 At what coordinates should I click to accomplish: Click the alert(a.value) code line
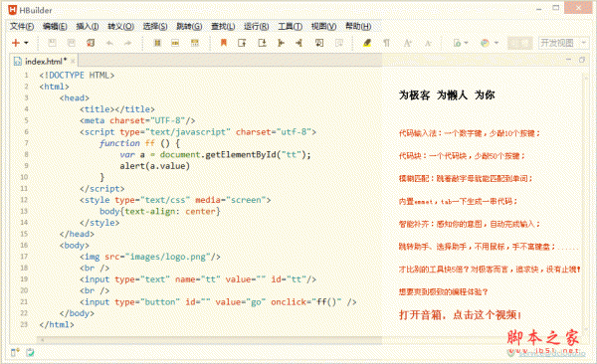(x=154, y=166)
